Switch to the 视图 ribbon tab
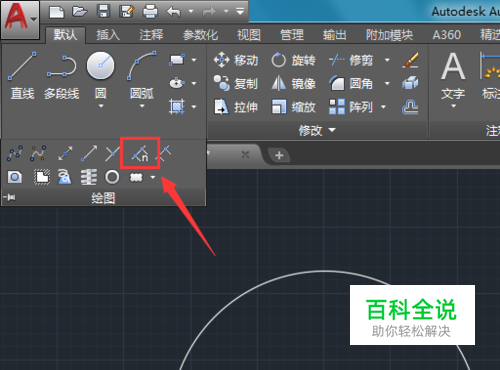This screenshot has height=370, width=500. (x=249, y=35)
